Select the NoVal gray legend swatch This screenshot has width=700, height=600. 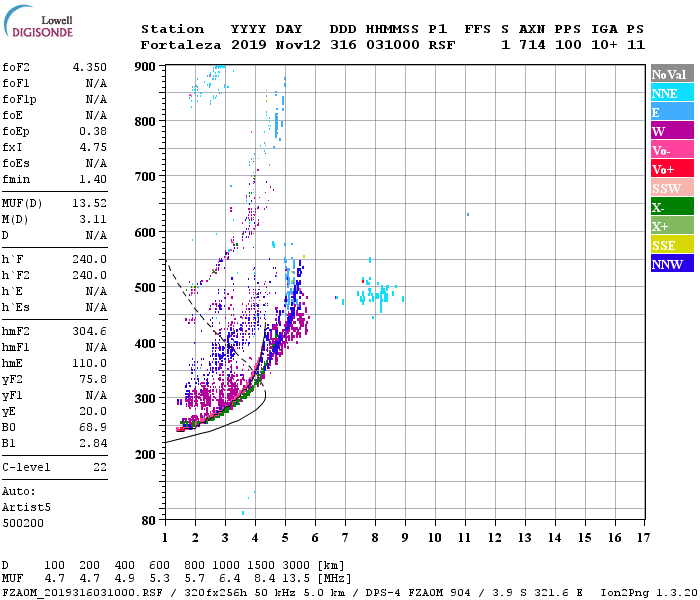[672, 74]
